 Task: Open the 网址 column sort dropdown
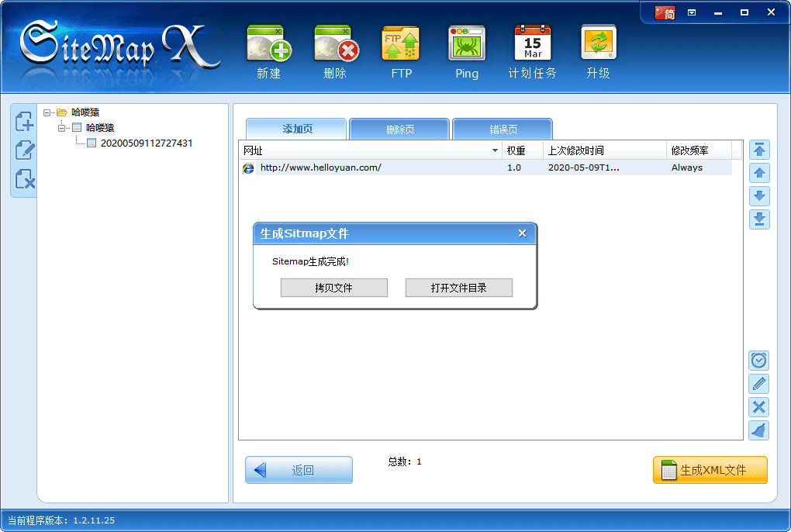tap(495, 150)
